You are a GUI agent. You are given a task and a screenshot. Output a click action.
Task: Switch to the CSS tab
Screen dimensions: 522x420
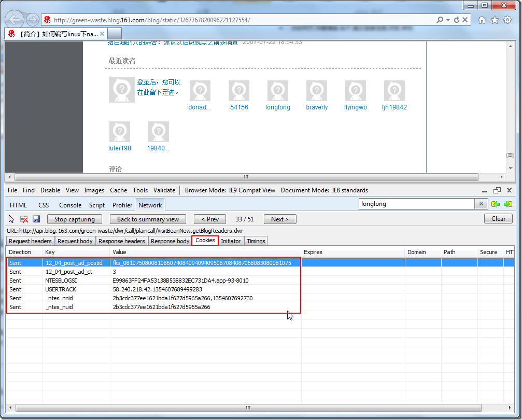[44, 205]
